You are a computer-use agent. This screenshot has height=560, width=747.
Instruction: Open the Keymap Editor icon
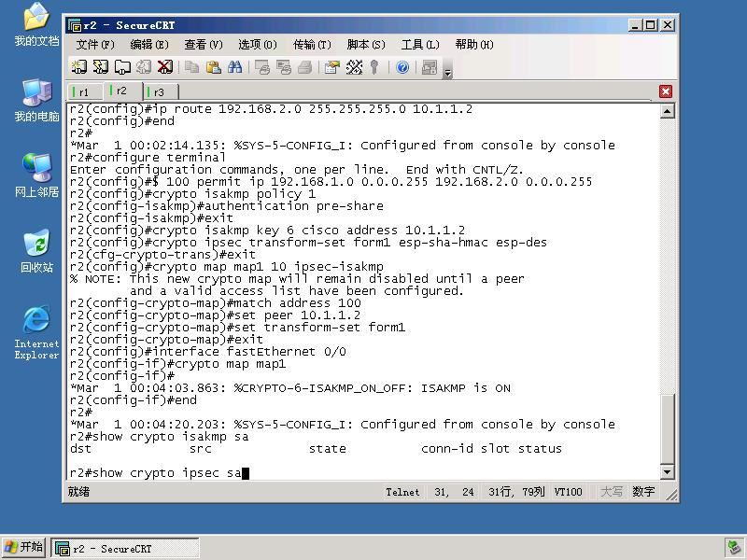coord(354,67)
